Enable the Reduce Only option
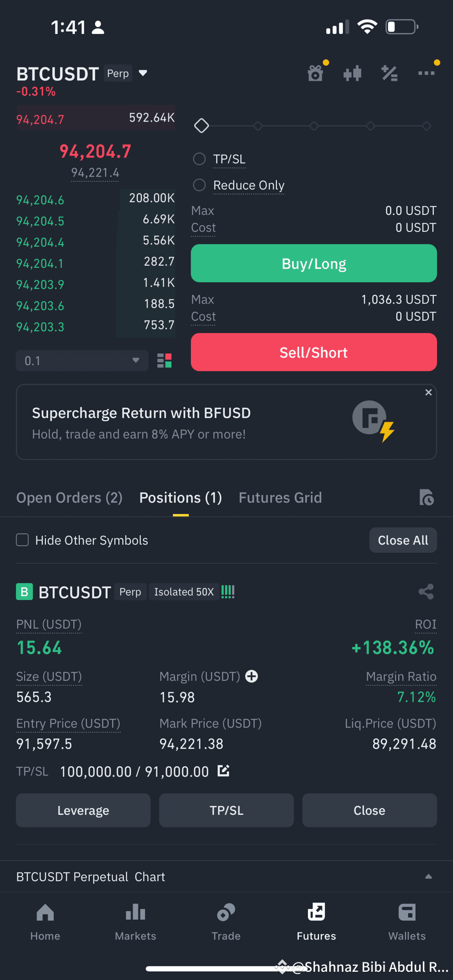Viewport: 453px width, 980px height. 200,185
